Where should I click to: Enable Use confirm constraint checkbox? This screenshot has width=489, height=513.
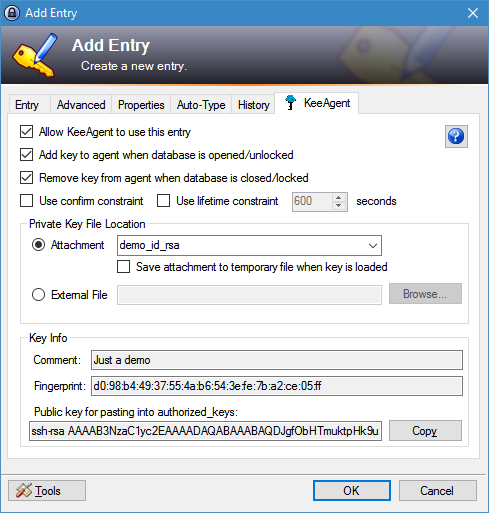(x=27, y=201)
